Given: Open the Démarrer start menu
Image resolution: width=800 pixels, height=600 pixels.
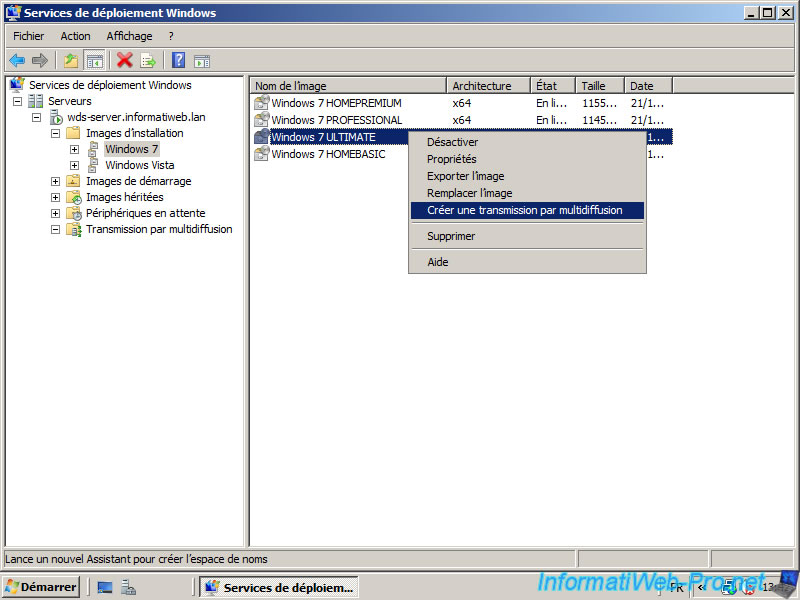Looking at the screenshot, I should pyautogui.click(x=41, y=587).
